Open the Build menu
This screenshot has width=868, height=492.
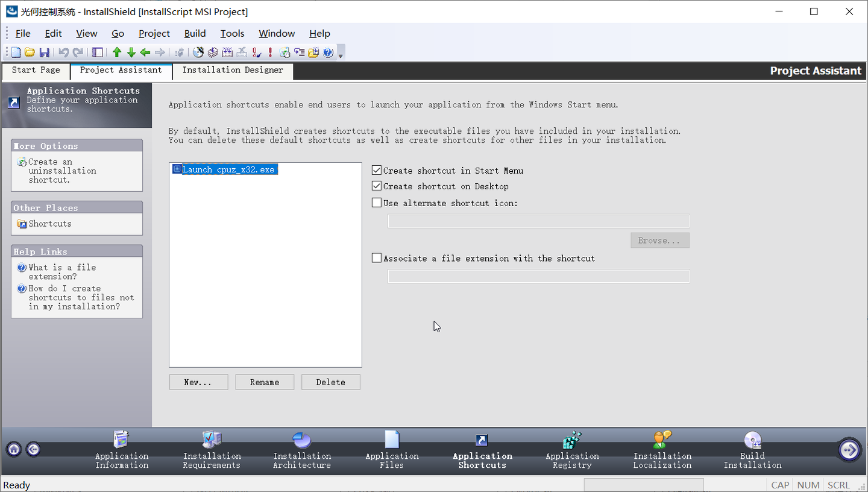pos(195,34)
